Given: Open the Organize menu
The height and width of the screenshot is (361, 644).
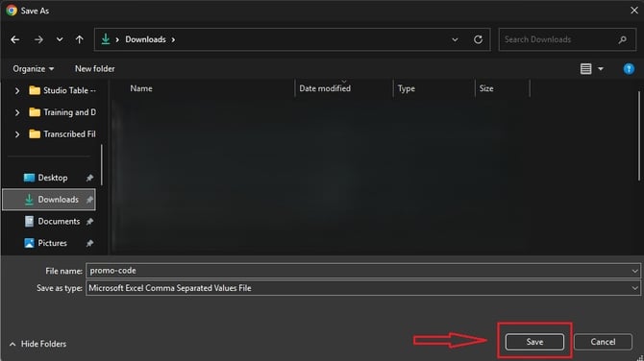Looking at the screenshot, I should pyautogui.click(x=34, y=68).
